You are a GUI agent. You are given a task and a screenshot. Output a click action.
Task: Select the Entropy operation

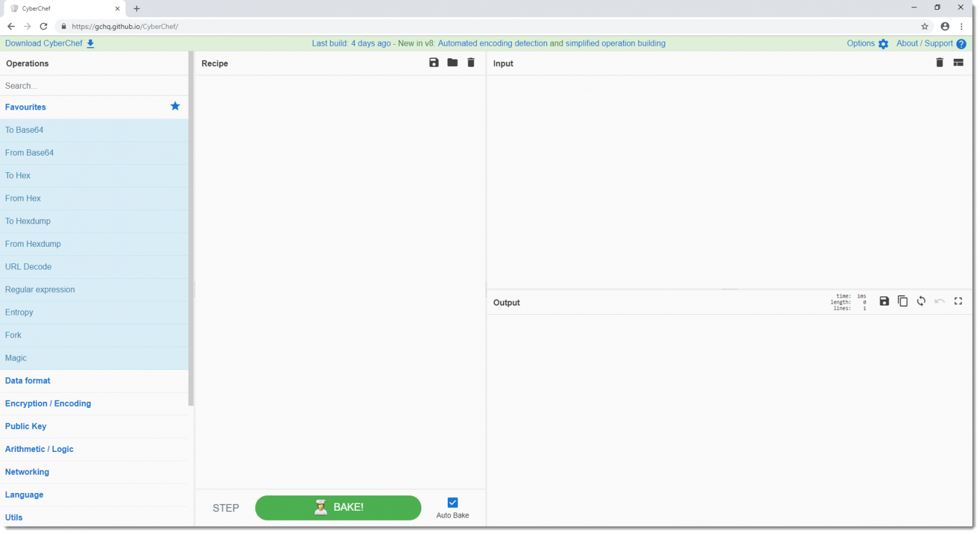coord(94,312)
